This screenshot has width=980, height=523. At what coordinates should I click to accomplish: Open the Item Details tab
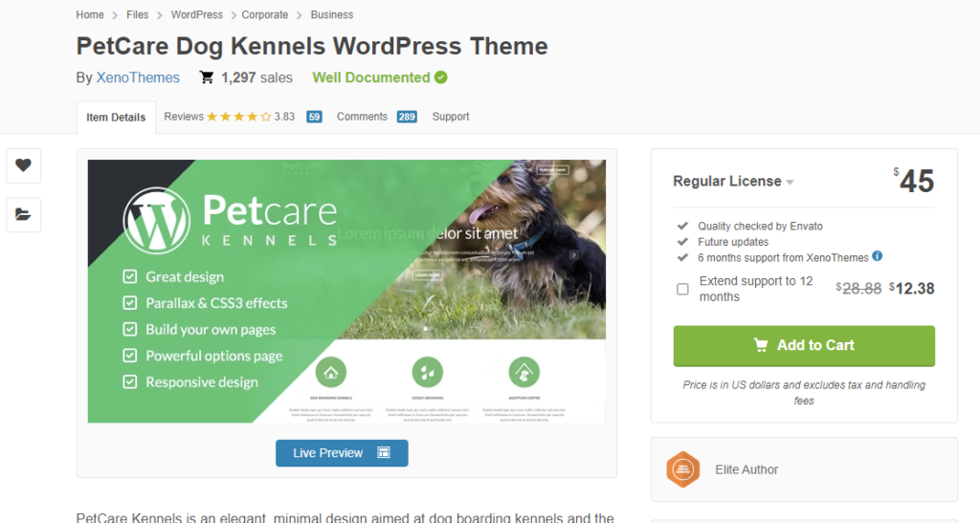[116, 118]
